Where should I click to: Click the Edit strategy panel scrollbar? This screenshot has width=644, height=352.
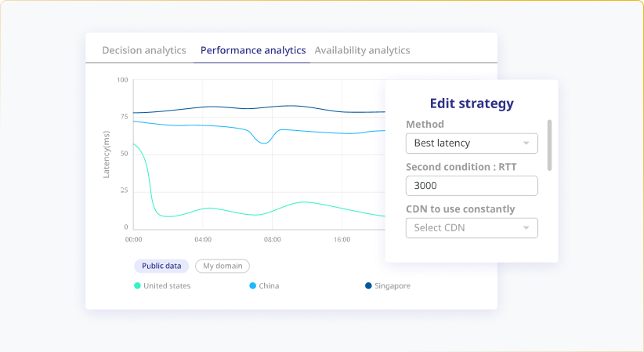point(549,145)
